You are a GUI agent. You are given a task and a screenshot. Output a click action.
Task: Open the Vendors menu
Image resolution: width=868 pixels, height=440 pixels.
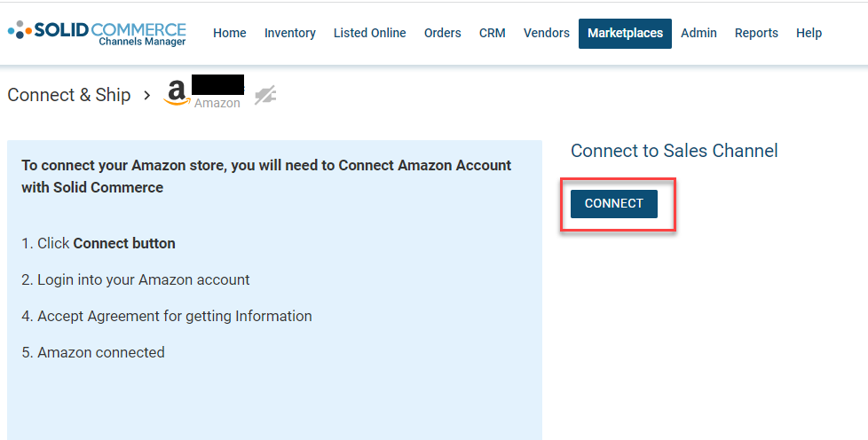547,33
